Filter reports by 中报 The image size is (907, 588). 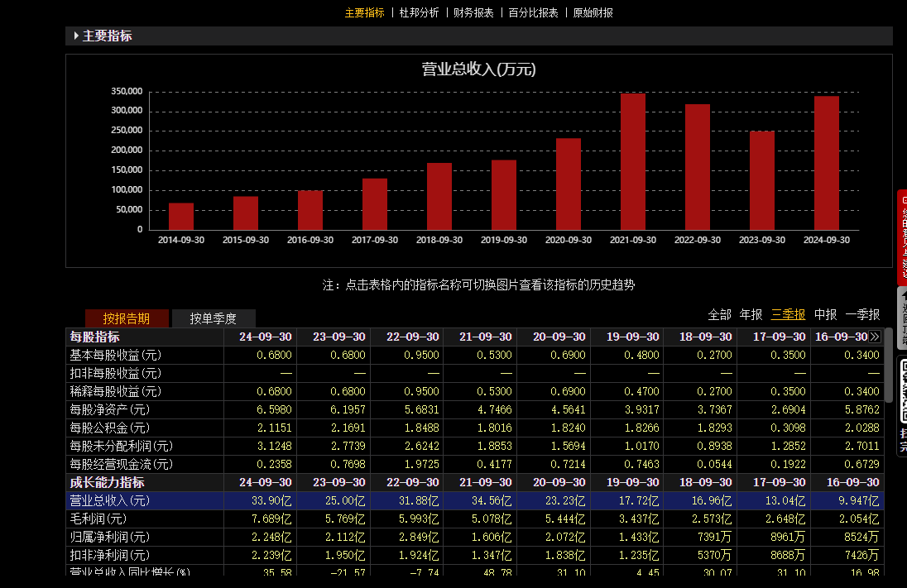pyautogui.click(x=825, y=314)
